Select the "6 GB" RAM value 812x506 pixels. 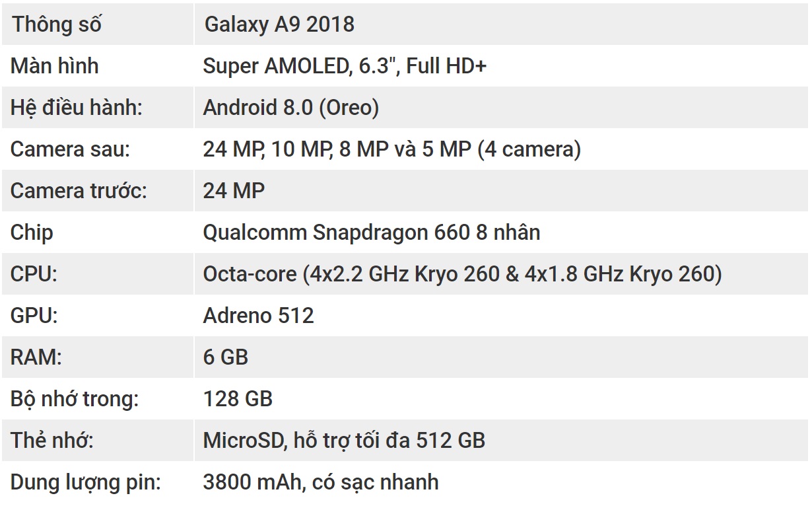tap(226, 357)
